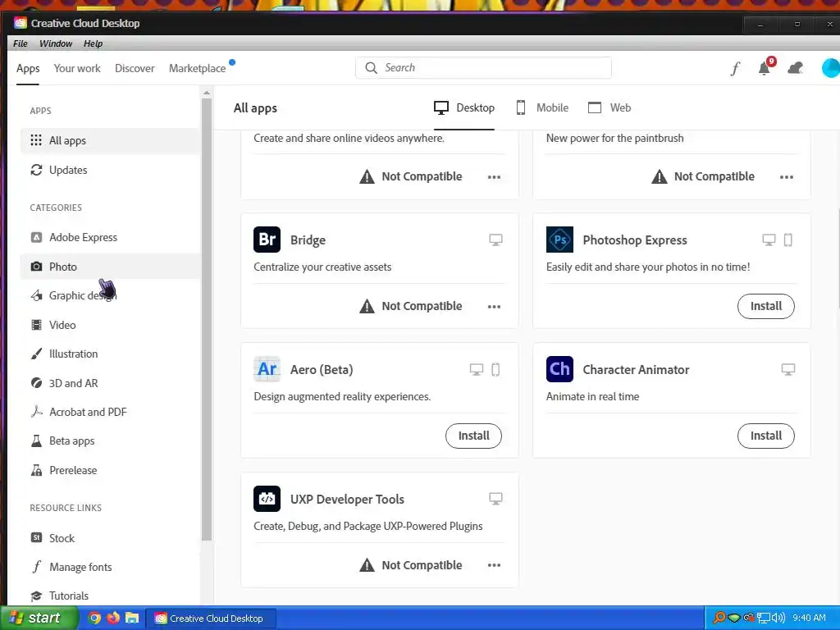The image size is (840, 630).
Task: Click the Creative Cloud title bar logo
Action: [21, 23]
